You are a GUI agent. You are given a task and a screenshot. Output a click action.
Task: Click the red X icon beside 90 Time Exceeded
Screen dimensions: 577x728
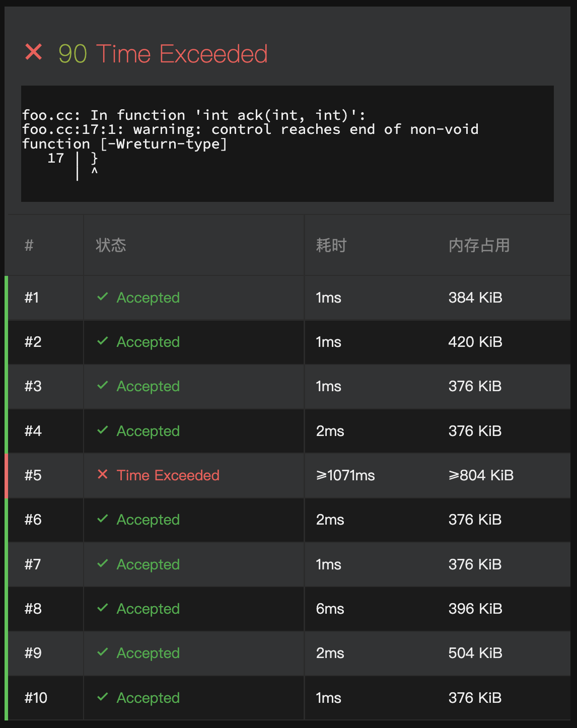34,52
